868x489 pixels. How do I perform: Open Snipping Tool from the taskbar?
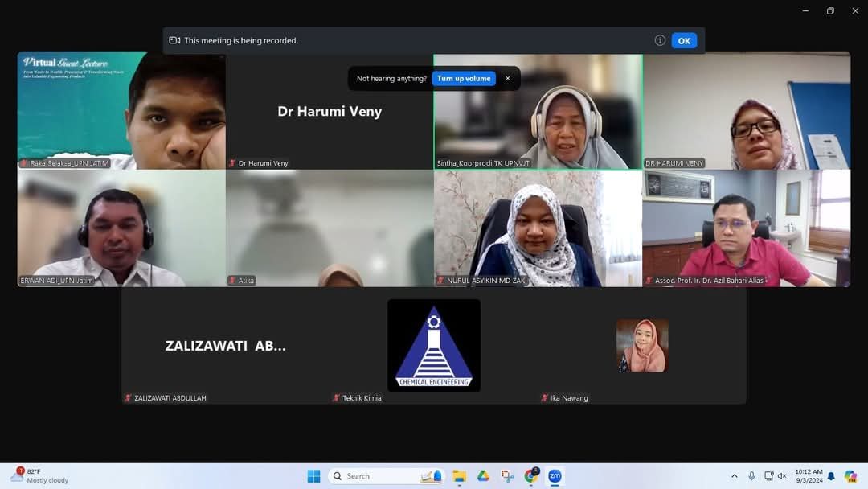point(507,475)
